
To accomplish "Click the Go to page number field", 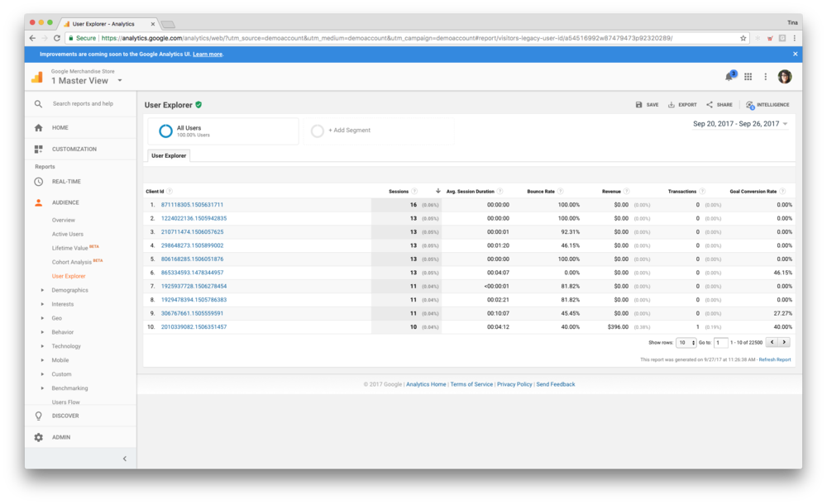I will [720, 343].
